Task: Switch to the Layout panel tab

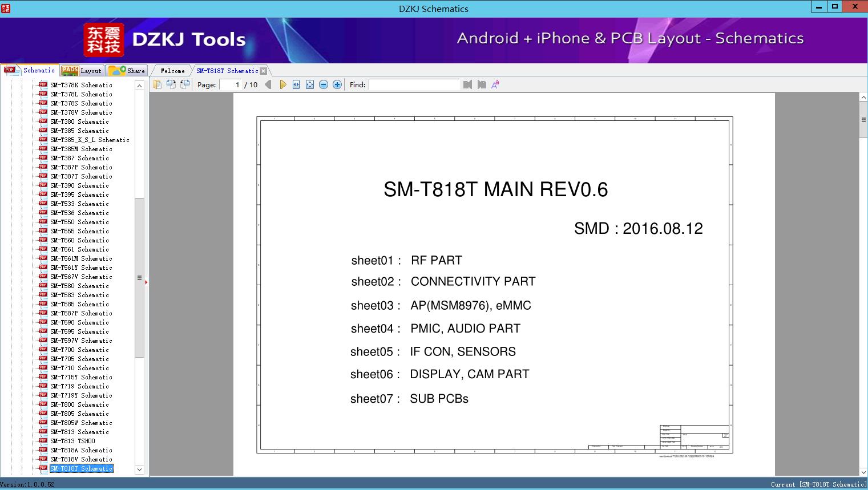Action: click(82, 71)
